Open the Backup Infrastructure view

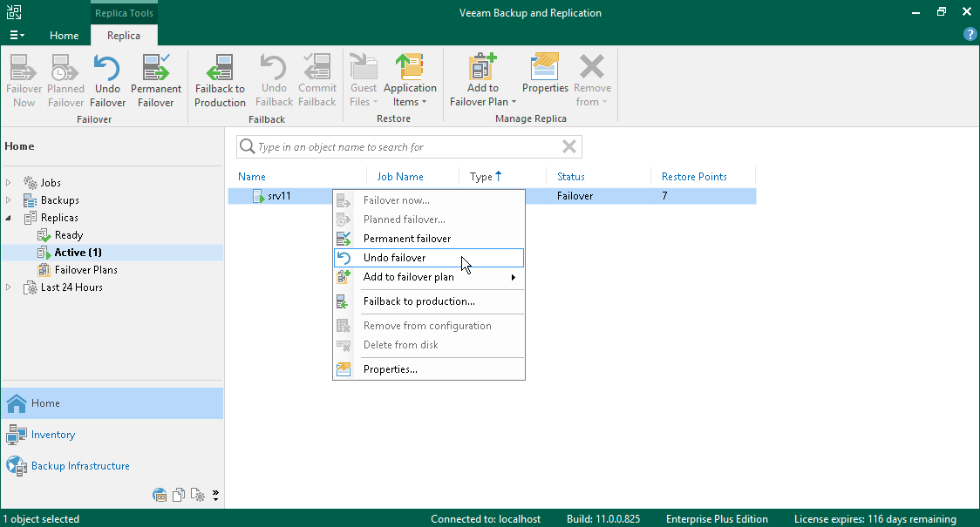click(x=80, y=466)
